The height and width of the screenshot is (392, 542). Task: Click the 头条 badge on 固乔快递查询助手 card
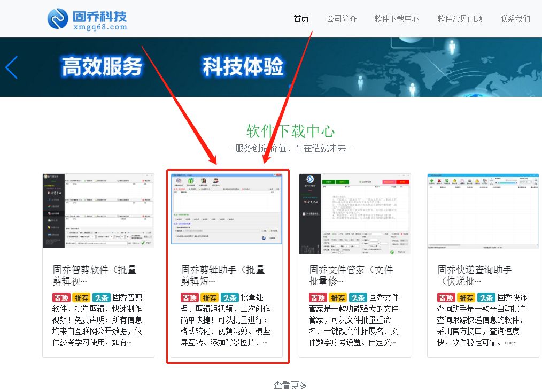coord(486,297)
